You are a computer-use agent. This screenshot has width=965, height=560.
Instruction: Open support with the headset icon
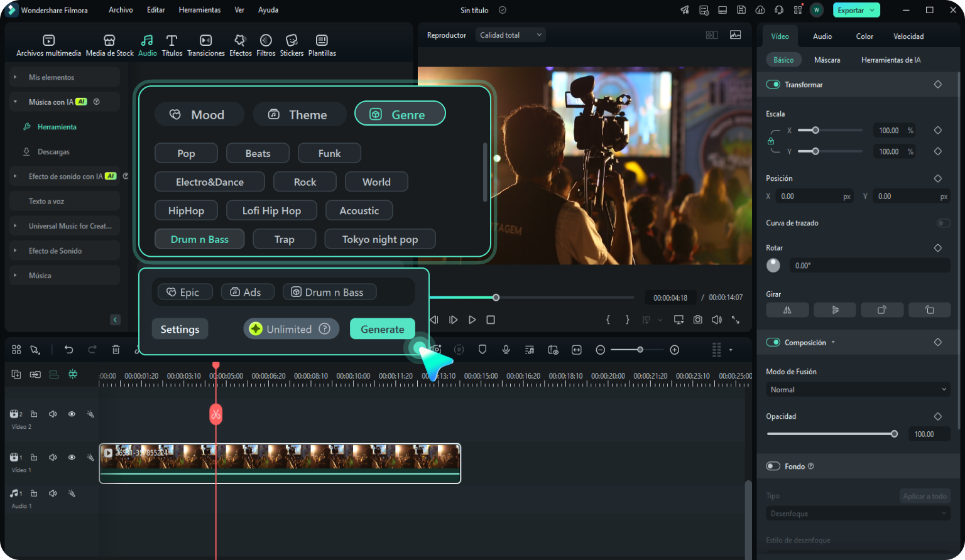(779, 10)
